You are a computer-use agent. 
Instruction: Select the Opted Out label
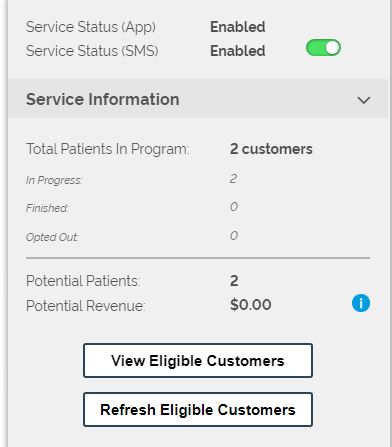[x=52, y=237]
